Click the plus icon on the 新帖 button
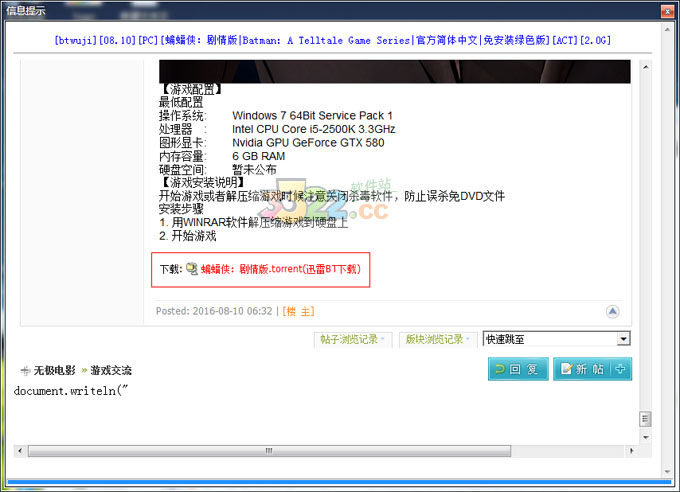Image resolution: width=680 pixels, height=492 pixels. [x=621, y=369]
